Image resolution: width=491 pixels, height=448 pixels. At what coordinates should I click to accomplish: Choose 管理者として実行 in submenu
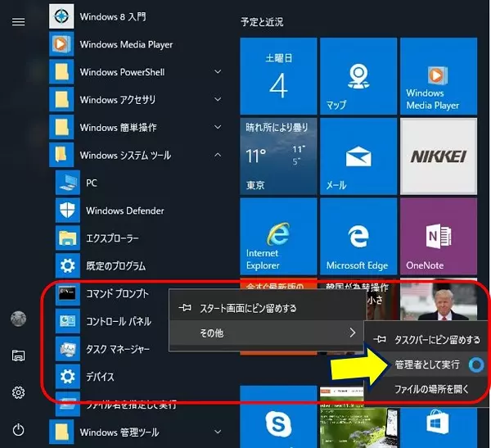[x=427, y=364]
